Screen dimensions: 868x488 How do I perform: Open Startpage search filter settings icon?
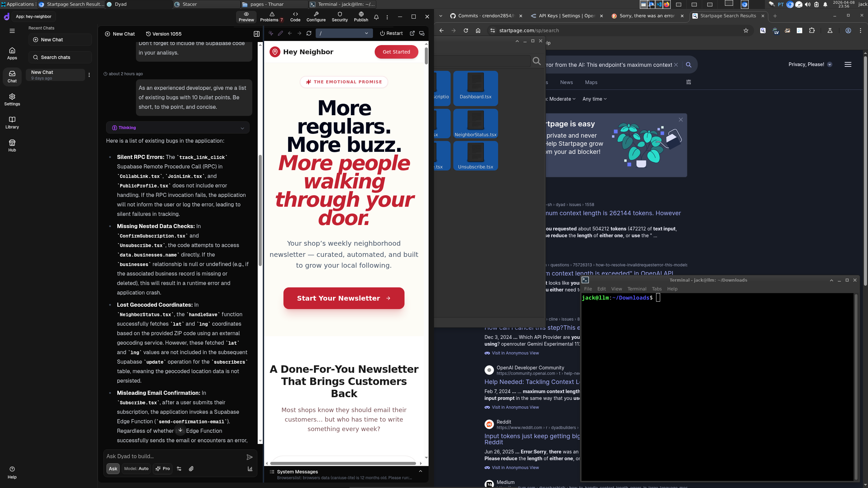pos(689,82)
